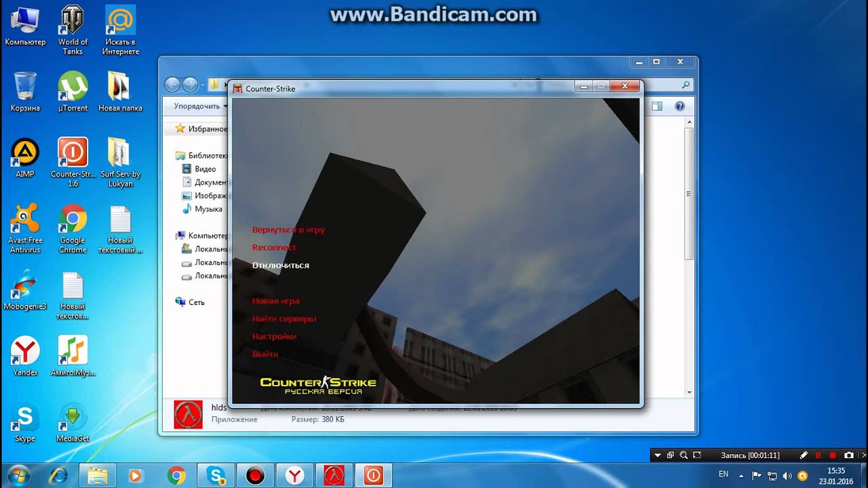This screenshot has height=488, width=868.
Task: Open the Компьютер desktop icon
Action: [25, 27]
